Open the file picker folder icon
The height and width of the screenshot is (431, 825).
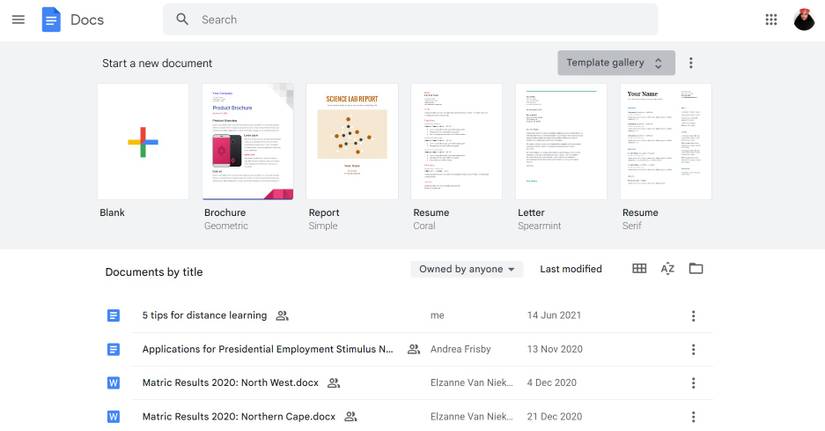696,269
